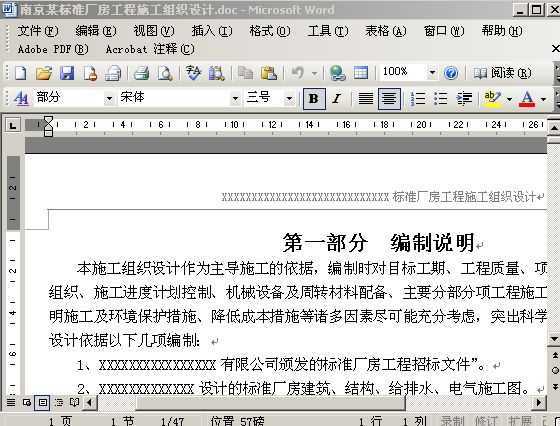
Task: Switch to Reading Layout view from bottom bar
Action: pos(74,403)
